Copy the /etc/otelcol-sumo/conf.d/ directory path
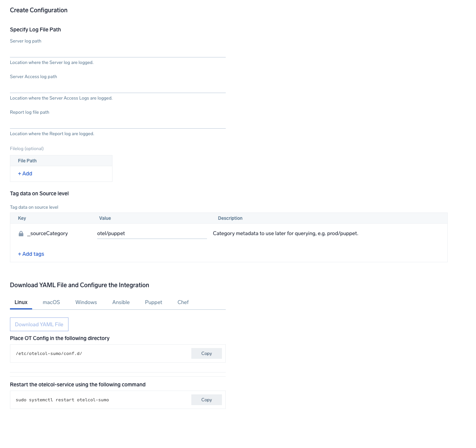476x448 pixels. coord(207,353)
